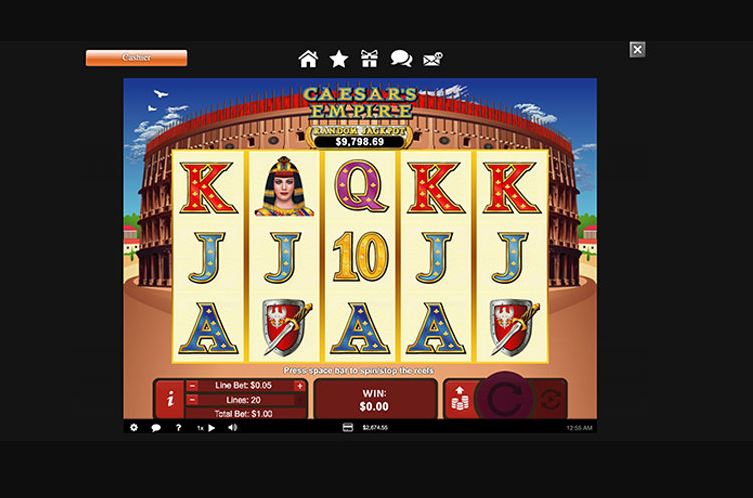Open the gift box promotions icon
The image size is (753, 498).
[369, 59]
